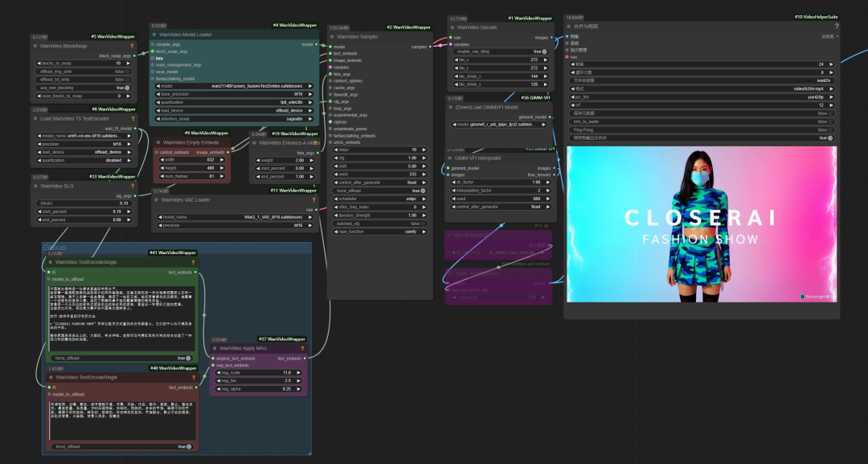The height and width of the screenshot is (464, 868).
Task: Collapse GIMM-VFI Interpolate via title dot
Action: point(450,158)
